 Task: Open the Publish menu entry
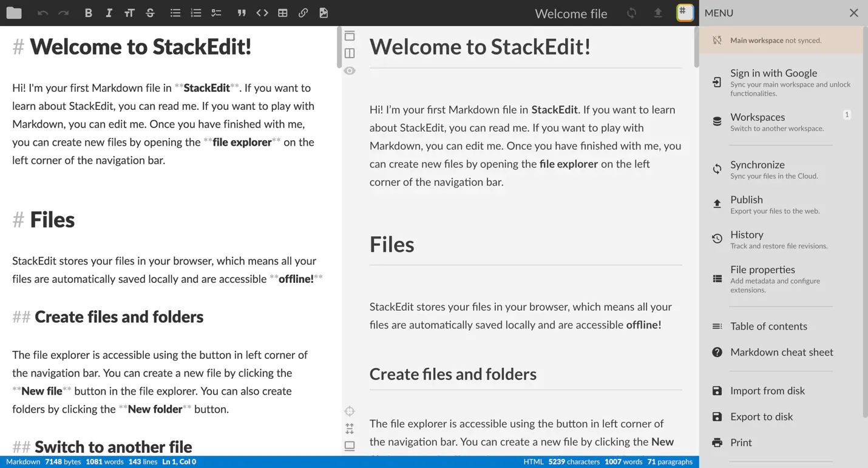click(781, 205)
